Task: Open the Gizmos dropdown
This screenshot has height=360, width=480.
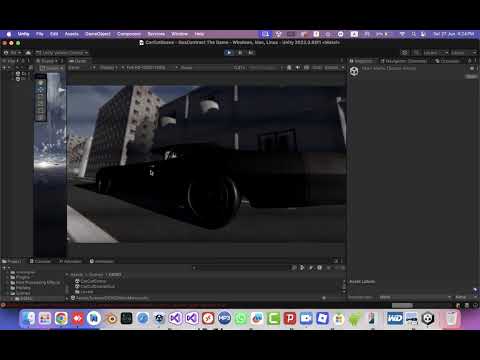Action: (333, 68)
